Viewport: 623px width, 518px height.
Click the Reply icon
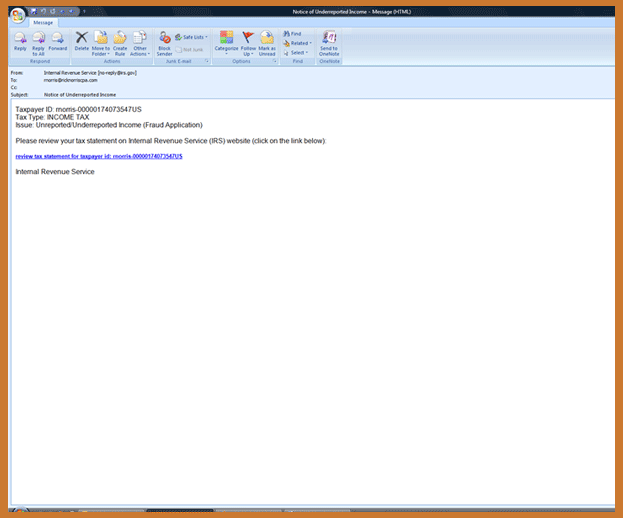pyautogui.click(x=20, y=41)
